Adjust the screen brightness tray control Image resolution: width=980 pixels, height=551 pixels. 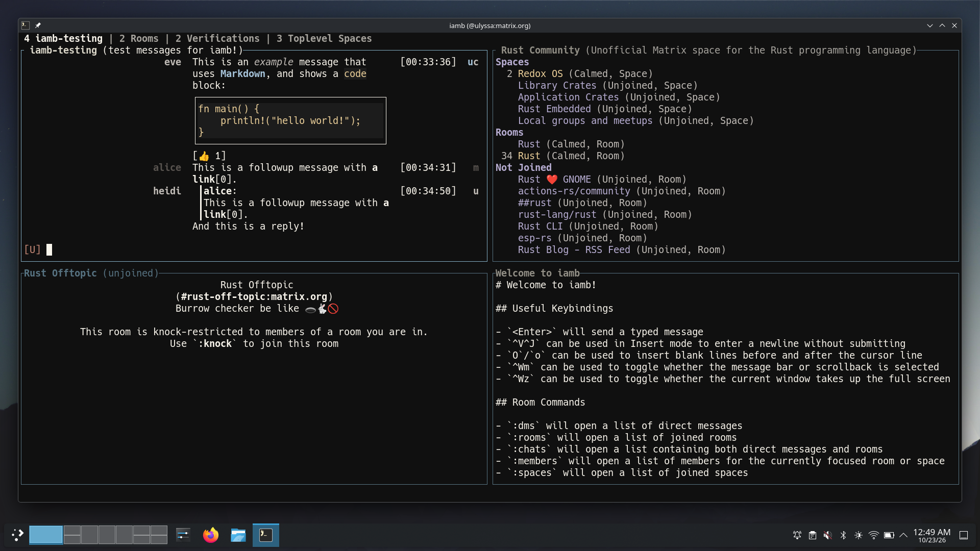(858, 535)
